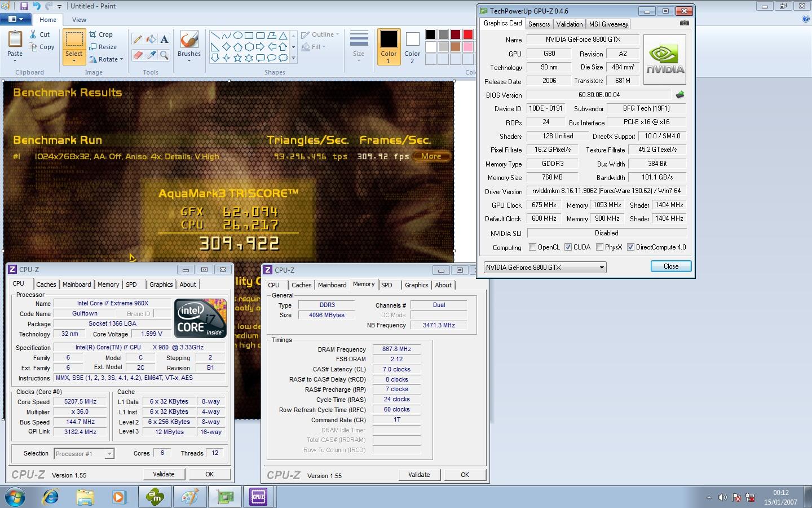Choose the Triangle shape
Image resolution: width=812 pixels, height=508 pixels.
click(283, 35)
